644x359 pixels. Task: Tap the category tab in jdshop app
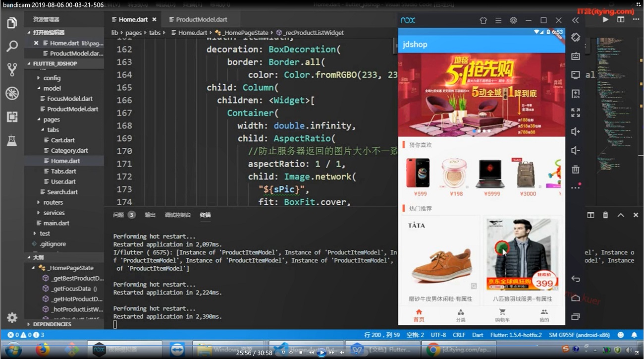click(x=461, y=315)
